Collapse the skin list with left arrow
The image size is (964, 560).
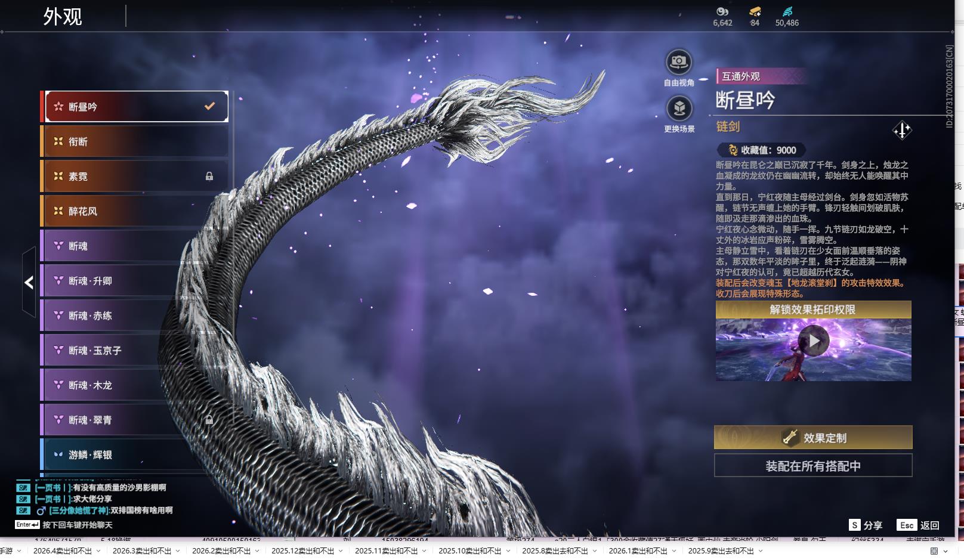point(29,282)
